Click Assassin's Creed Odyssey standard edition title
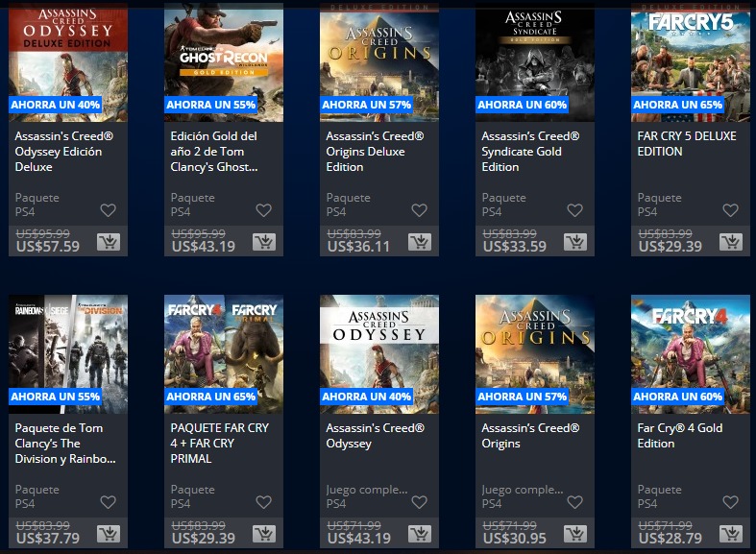This screenshot has height=554, width=756. pos(375,436)
